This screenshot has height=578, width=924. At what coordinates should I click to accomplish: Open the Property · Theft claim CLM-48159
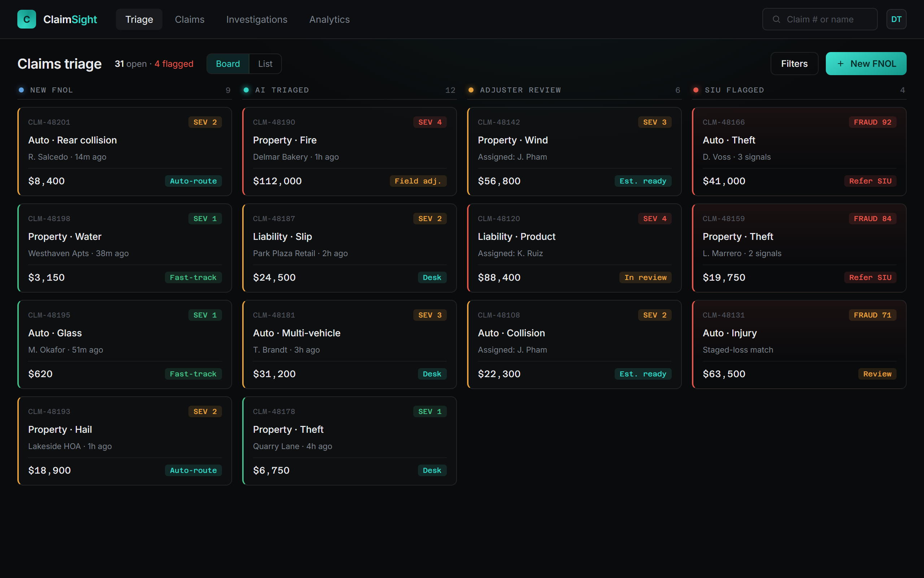(799, 248)
